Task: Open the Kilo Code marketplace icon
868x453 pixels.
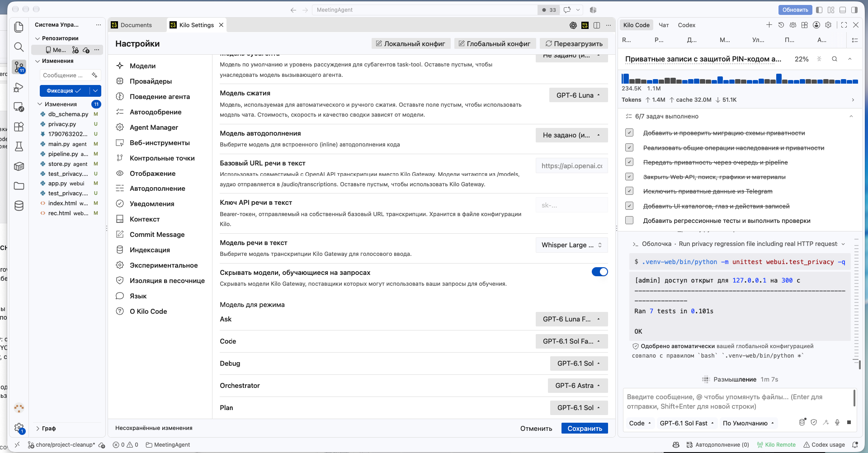Action: click(804, 25)
